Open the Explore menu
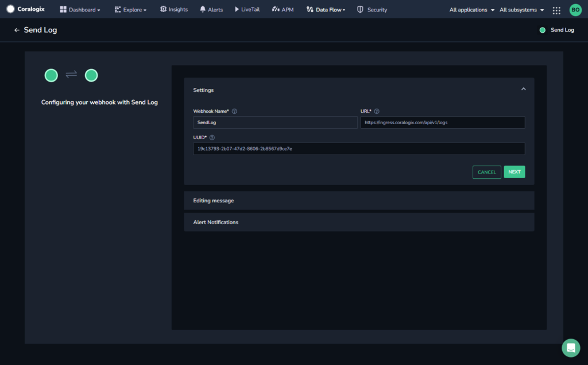 point(130,9)
